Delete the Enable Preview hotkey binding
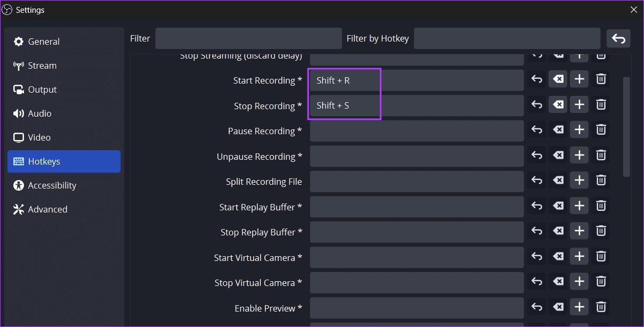The width and height of the screenshot is (644, 327). (600, 307)
